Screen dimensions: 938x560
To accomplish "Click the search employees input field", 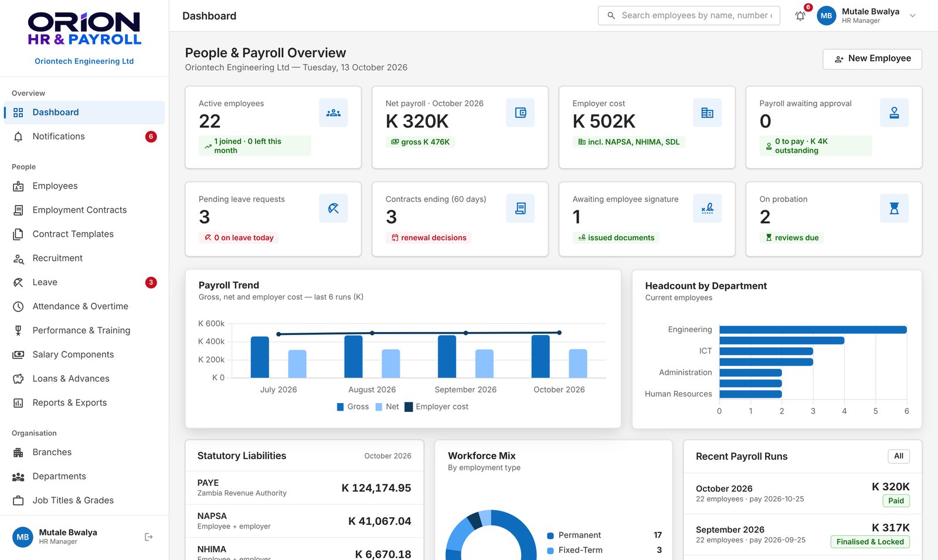I will tap(689, 16).
